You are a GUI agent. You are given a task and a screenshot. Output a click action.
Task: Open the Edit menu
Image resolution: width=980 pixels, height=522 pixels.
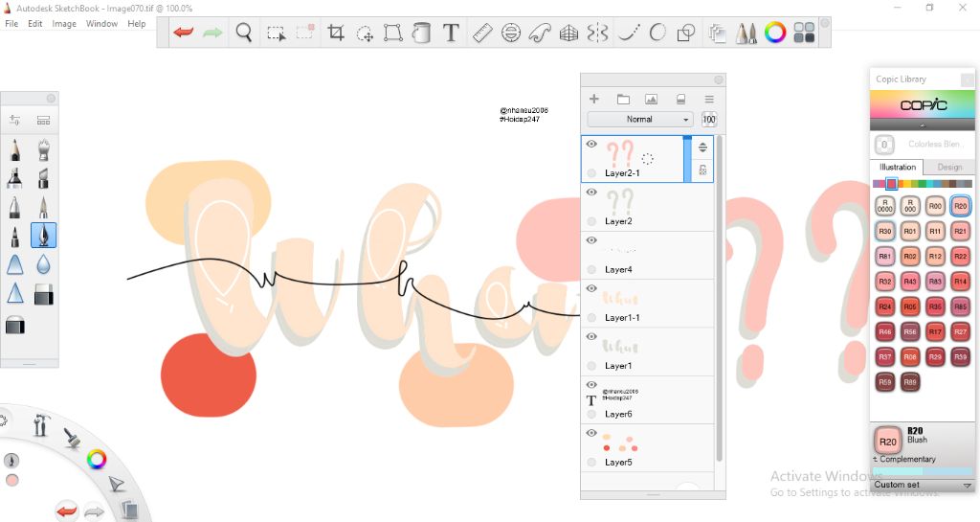(35, 24)
